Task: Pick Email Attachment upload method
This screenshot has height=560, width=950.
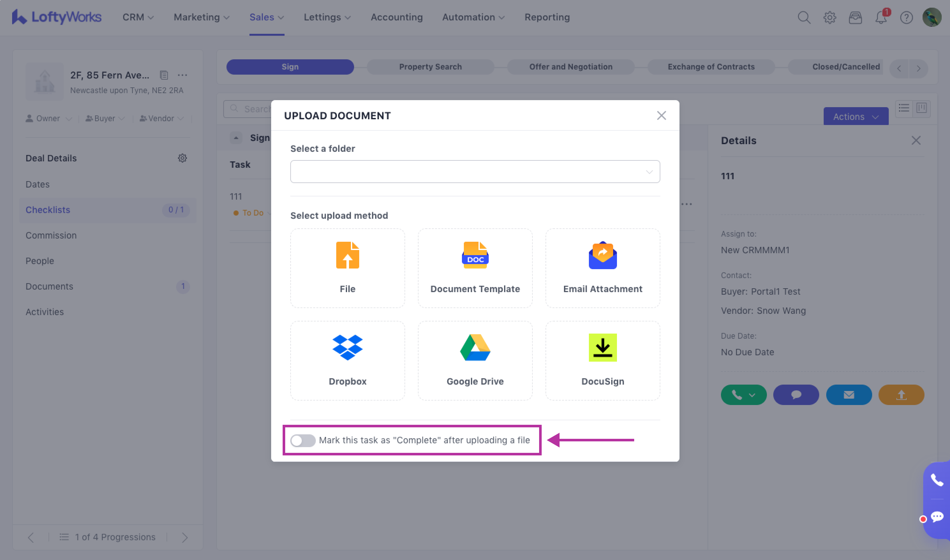Action: 602,268
